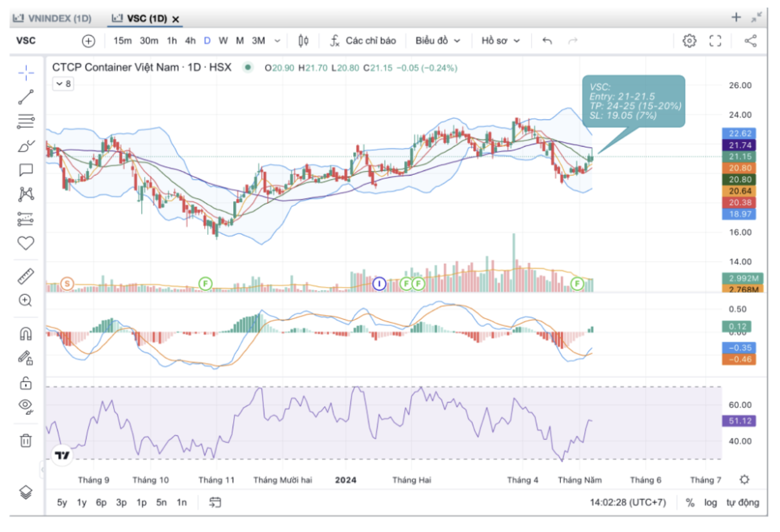Select the monthly M timeframe

[x=240, y=41]
